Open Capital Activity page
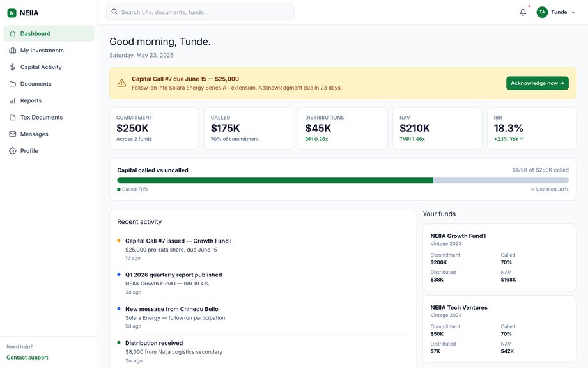Screen dimensions: 588x368 (x=49, y=67)
